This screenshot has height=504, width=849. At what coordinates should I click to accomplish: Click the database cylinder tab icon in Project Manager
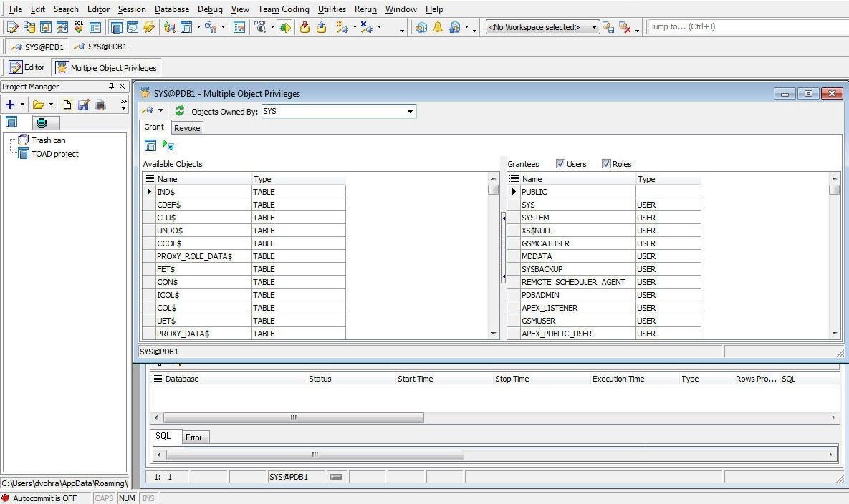41,122
